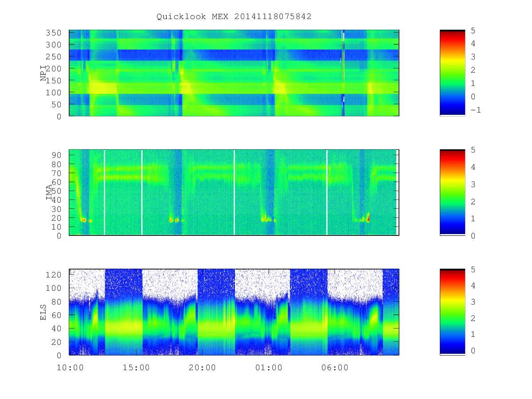Click the 15:00 time axis label

coord(137,368)
